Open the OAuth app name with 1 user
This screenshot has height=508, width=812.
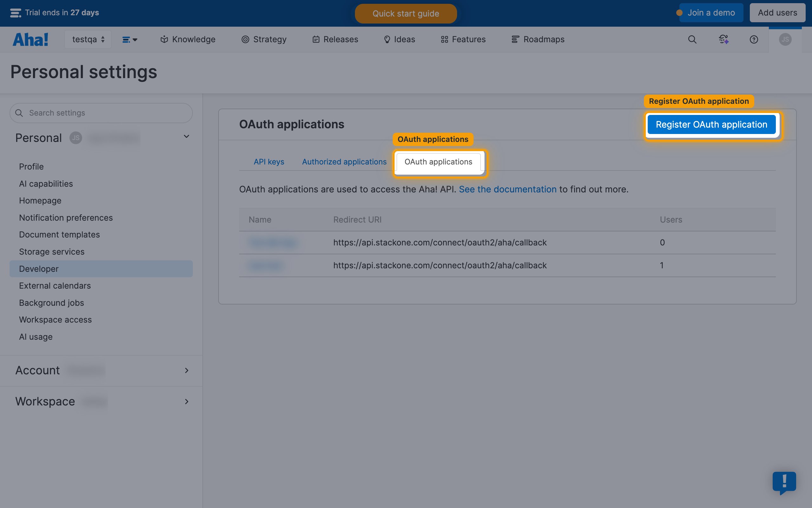266,265
